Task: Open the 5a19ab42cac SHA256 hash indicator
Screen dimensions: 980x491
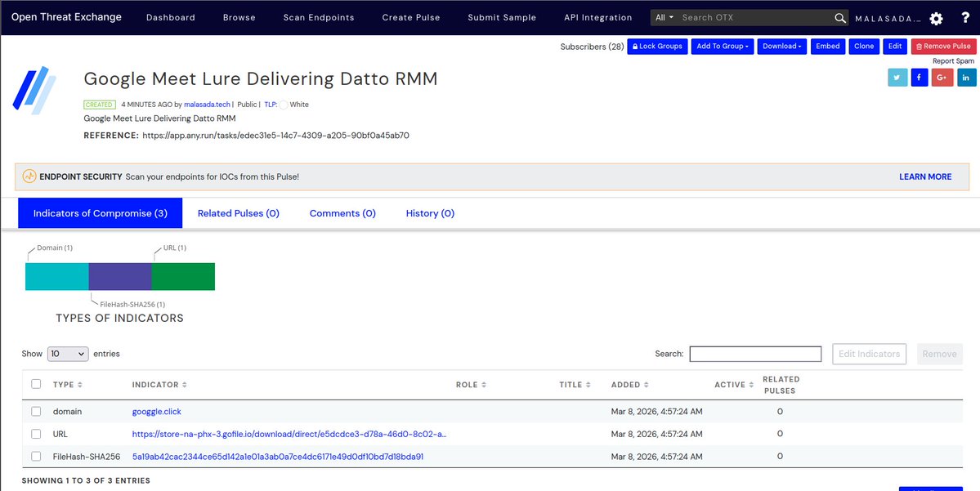Action: (278, 456)
